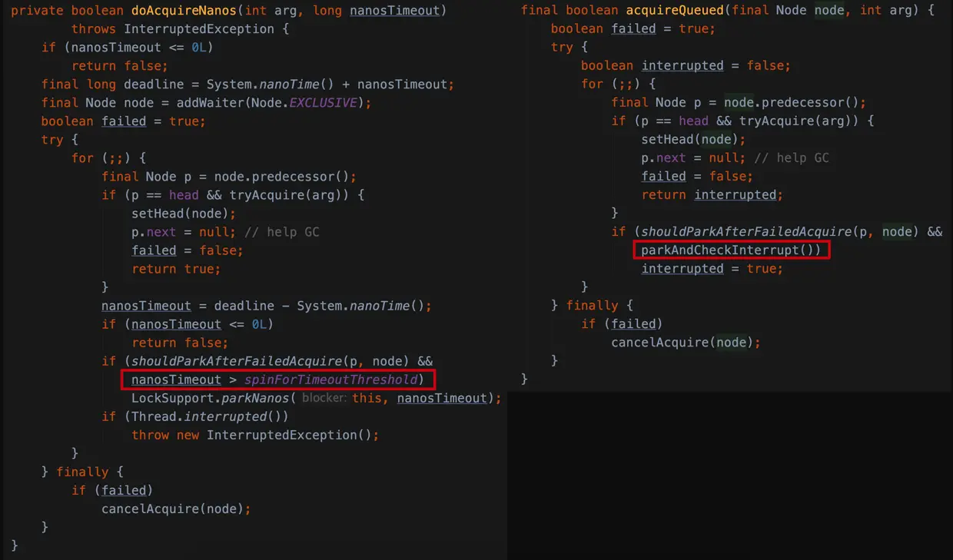Viewport: 953px width, 560px height.
Task: Click 'boolean interrupted = false' declaration
Action: [x=686, y=66]
